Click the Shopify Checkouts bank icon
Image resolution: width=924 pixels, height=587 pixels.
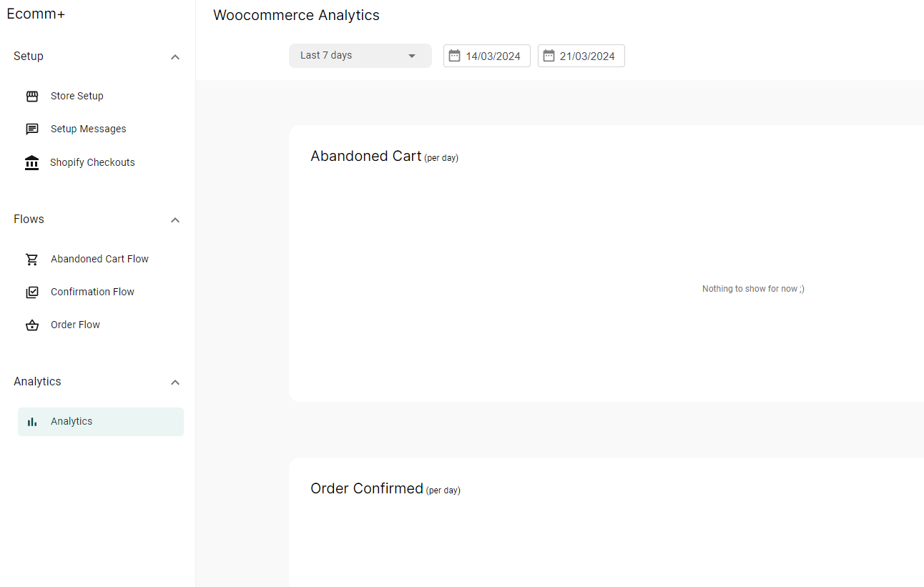click(32, 162)
